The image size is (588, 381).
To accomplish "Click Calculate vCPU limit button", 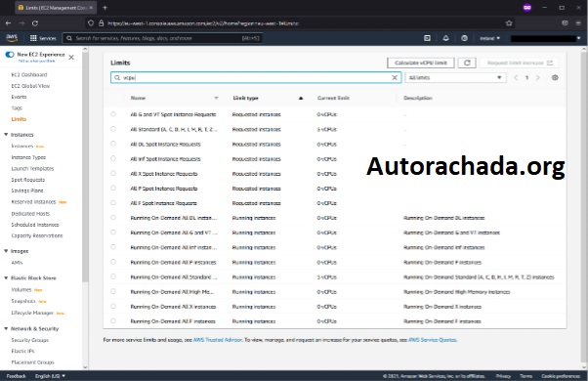I will coord(421,63).
